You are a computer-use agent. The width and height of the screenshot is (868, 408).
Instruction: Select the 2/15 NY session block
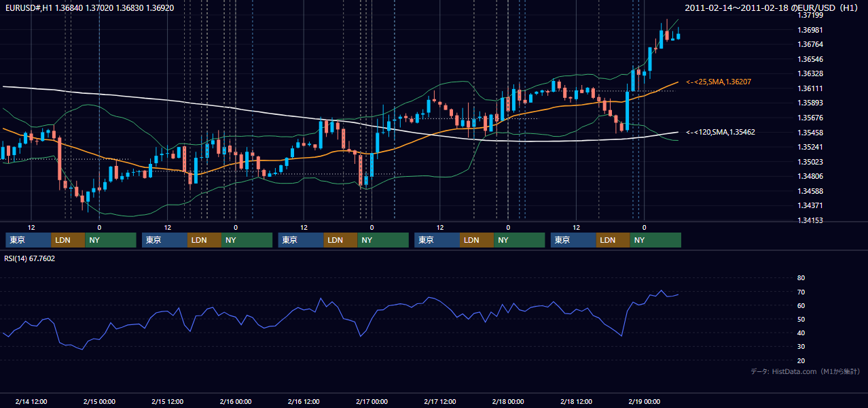pyautogui.click(x=247, y=240)
